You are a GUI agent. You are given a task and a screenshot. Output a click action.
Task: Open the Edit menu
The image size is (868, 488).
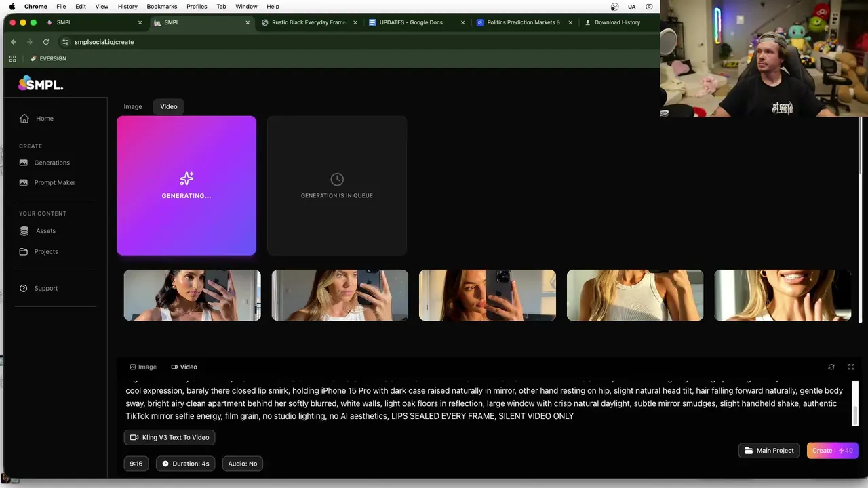pos(81,6)
